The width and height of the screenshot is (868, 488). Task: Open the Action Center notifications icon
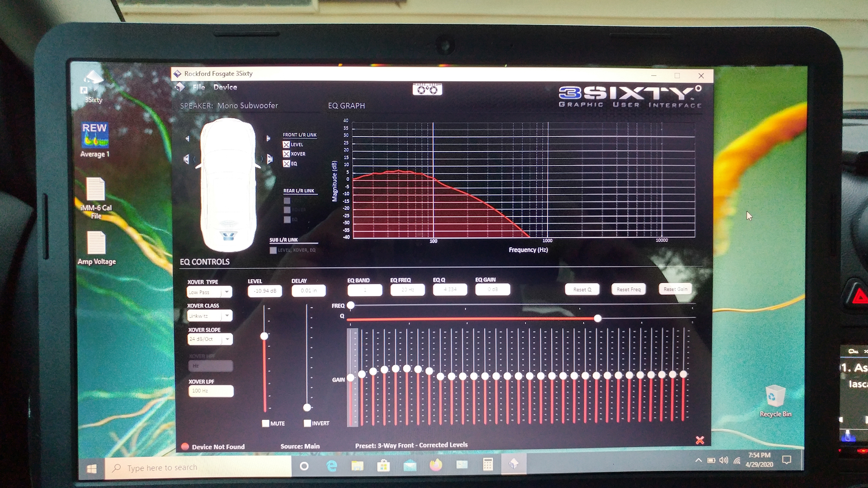[x=787, y=460]
